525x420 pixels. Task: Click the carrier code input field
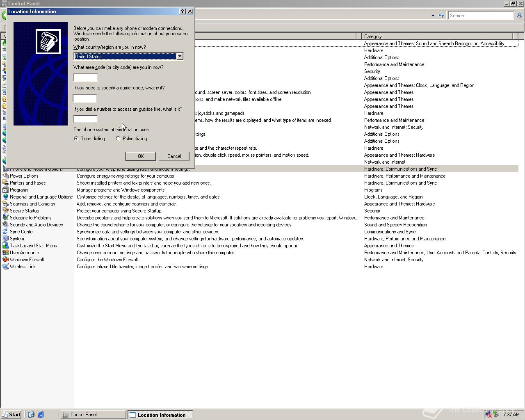pyautogui.click(x=85, y=98)
